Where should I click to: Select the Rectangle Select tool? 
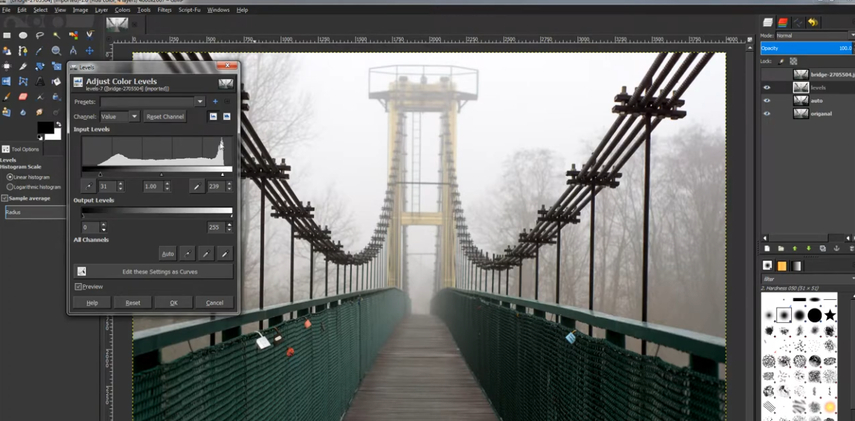[7, 35]
